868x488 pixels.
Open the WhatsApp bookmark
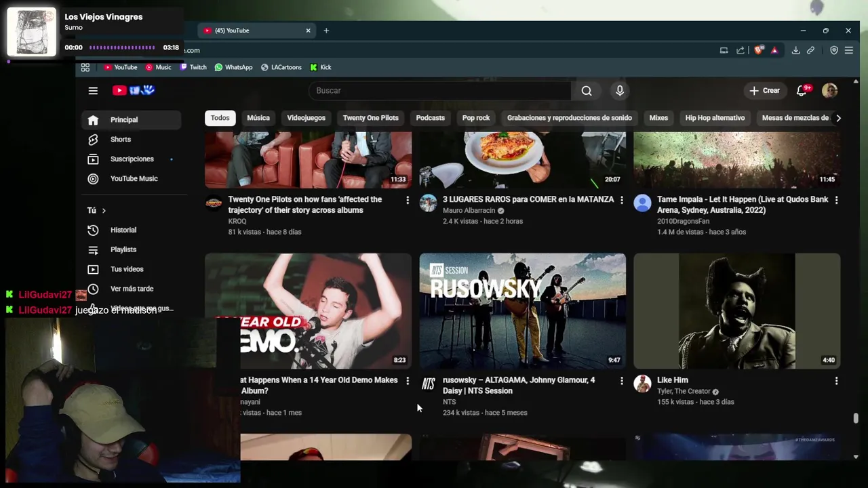click(x=233, y=67)
